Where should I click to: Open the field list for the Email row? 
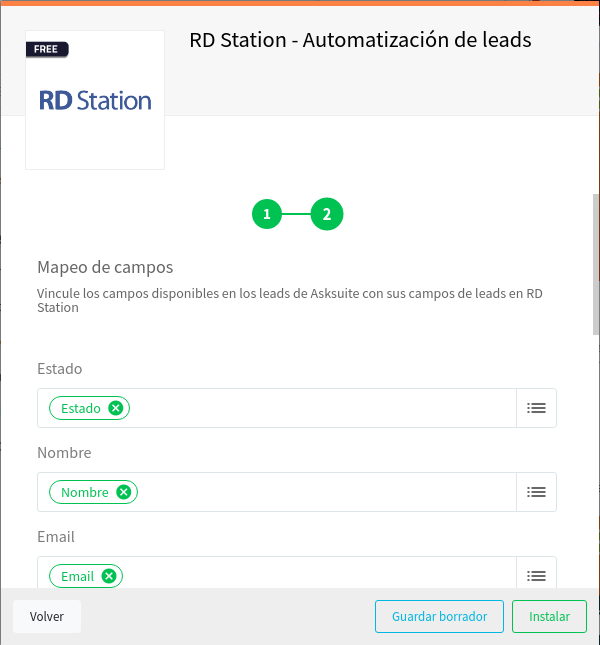point(536,575)
